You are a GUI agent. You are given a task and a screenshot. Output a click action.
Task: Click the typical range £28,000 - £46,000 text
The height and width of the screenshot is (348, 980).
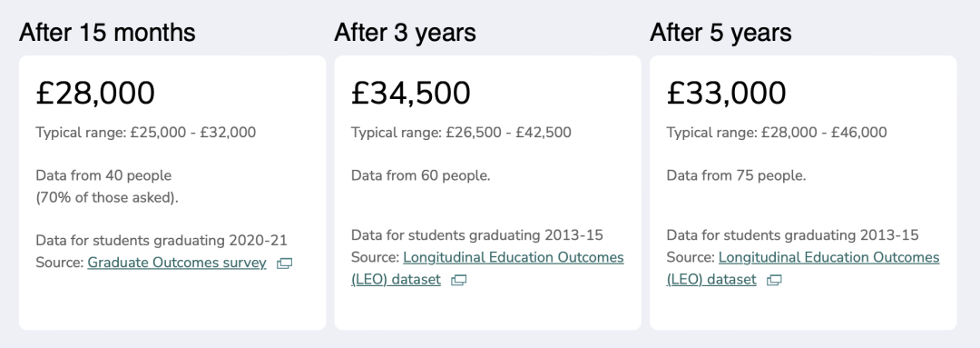point(777,132)
